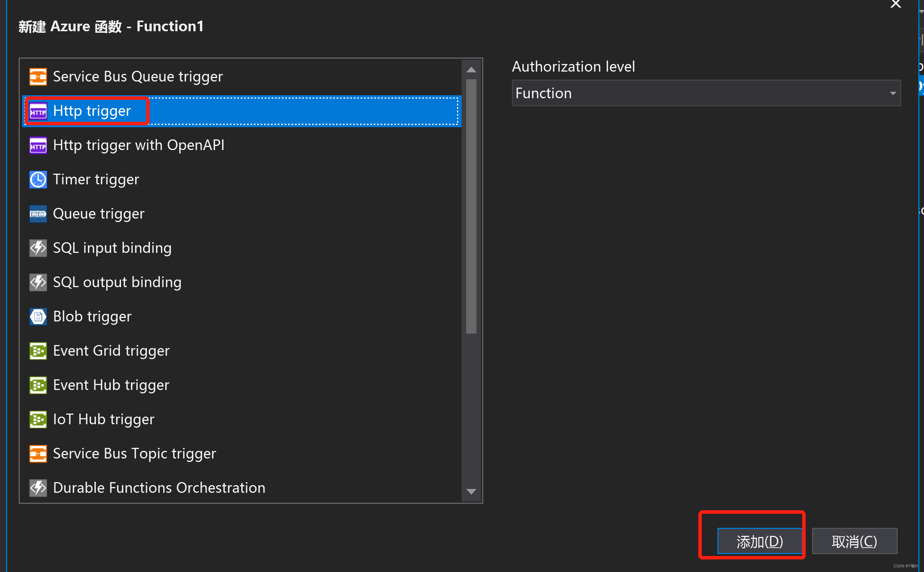Select the Event Grid trigger label
This screenshot has height=572, width=924.
click(111, 351)
